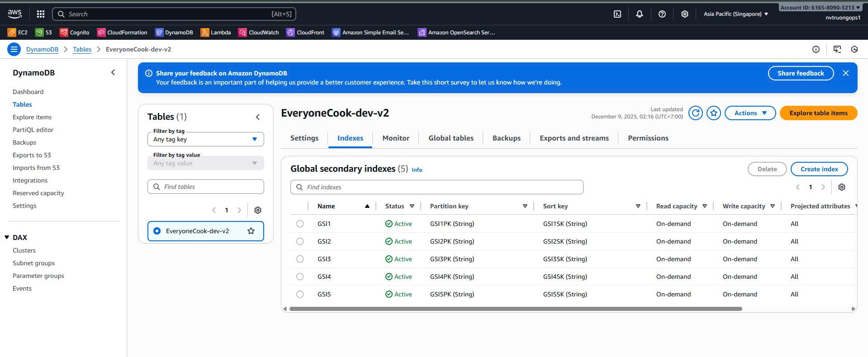The image size is (868, 357).
Task: Open Tables list preferences gear
Action: click(258, 210)
